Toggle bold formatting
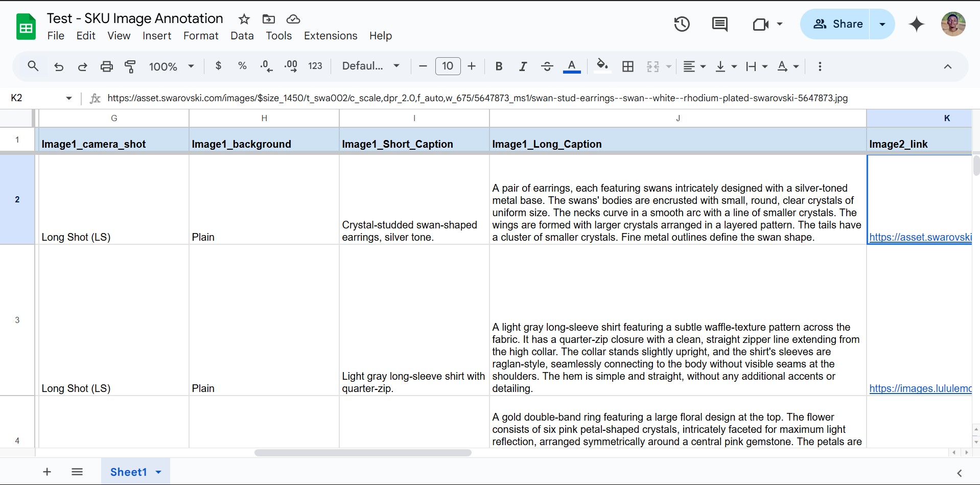This screenshot has height=485, width=980. (x=499, y=66)
